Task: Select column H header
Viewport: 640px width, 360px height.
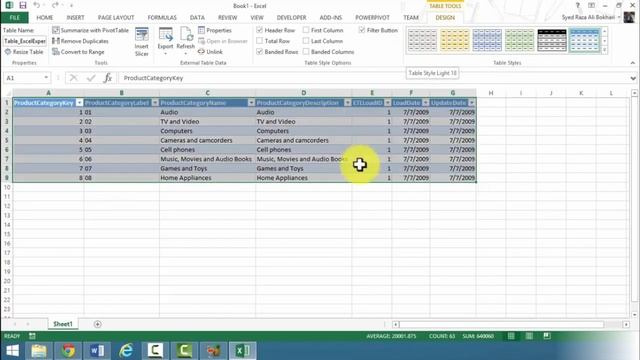Action: click(x=491, y=93)
